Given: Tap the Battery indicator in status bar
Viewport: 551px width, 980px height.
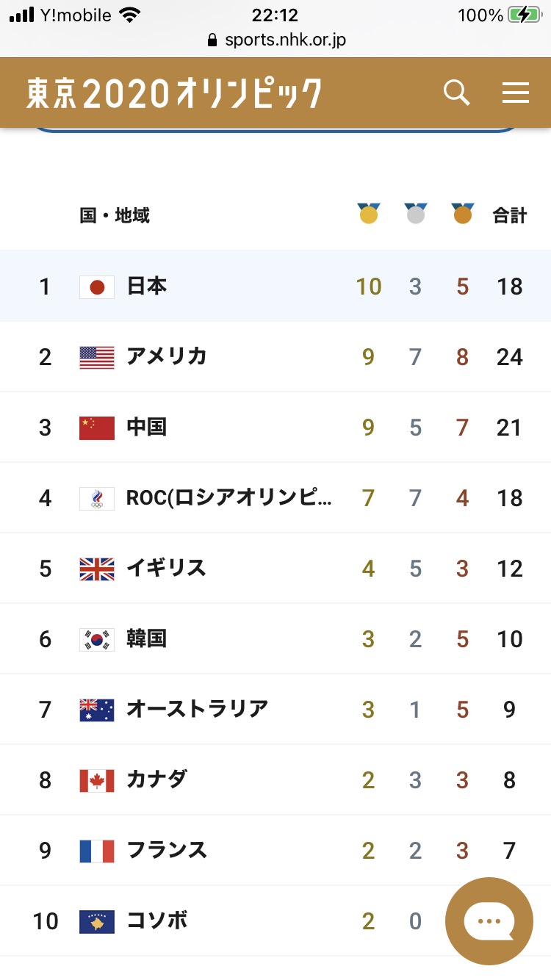Looking at the screenshot, I should click(524, 15).
